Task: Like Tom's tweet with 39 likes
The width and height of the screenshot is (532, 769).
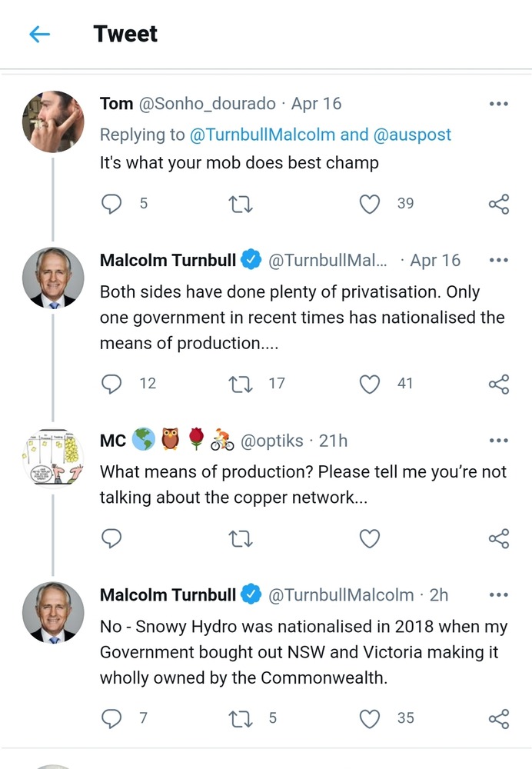Action: (x=371, y=204)
